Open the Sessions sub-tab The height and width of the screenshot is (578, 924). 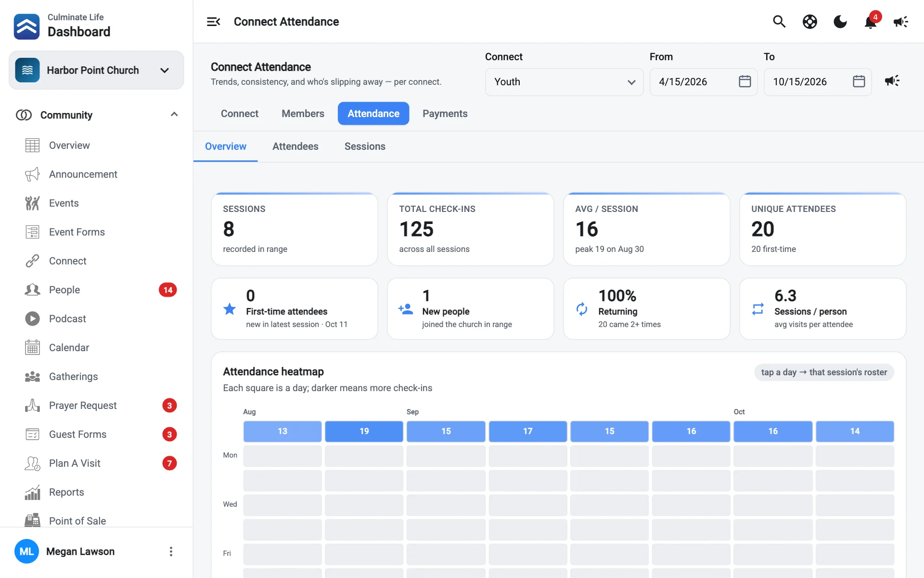[365, 146]
